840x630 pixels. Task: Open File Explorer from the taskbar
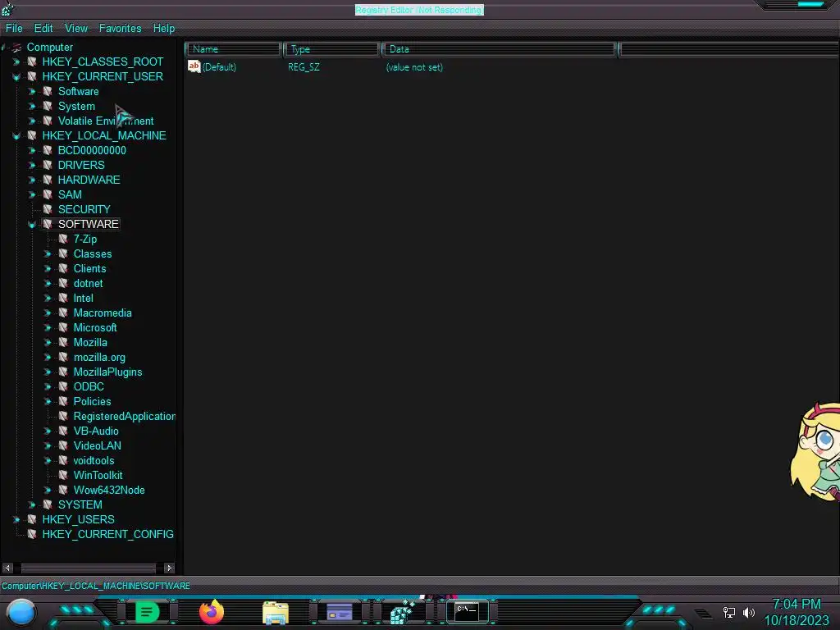pos(276,613)
